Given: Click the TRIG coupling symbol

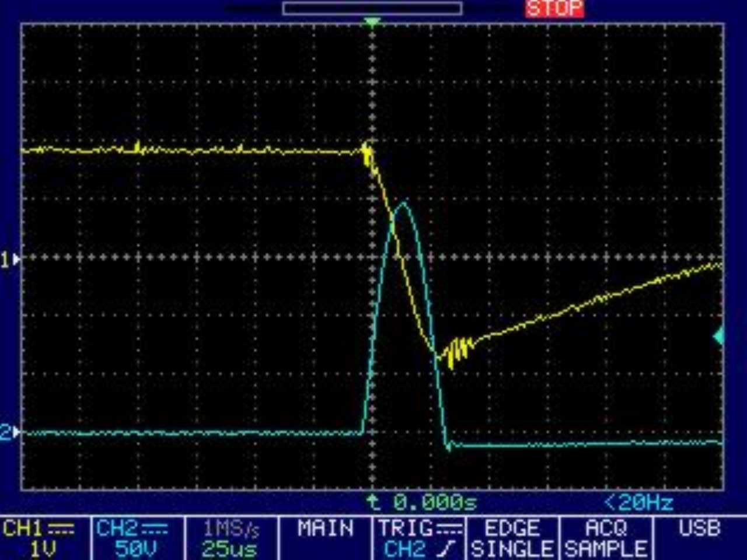Looking at the screenshot, I should tap(451, 529).
